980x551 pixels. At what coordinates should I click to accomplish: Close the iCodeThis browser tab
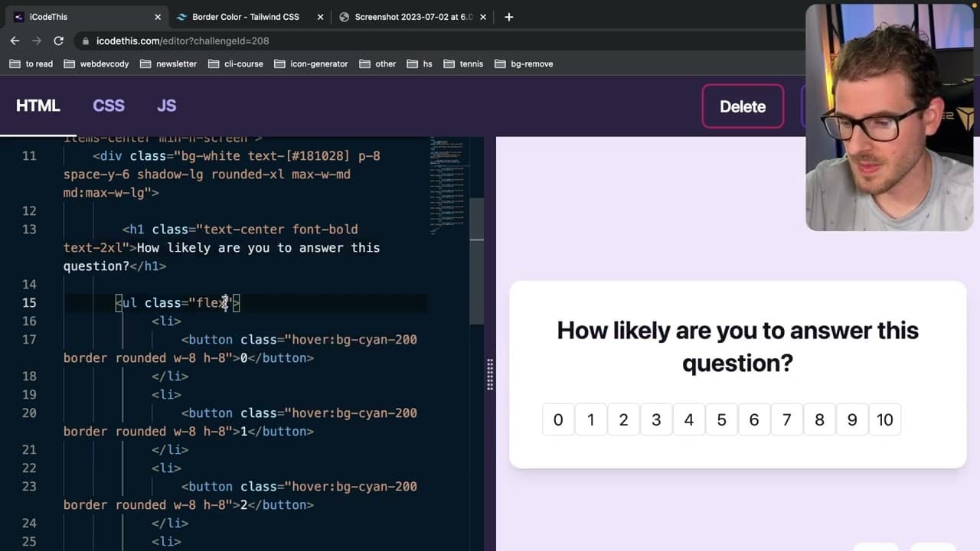pos(158,17)
